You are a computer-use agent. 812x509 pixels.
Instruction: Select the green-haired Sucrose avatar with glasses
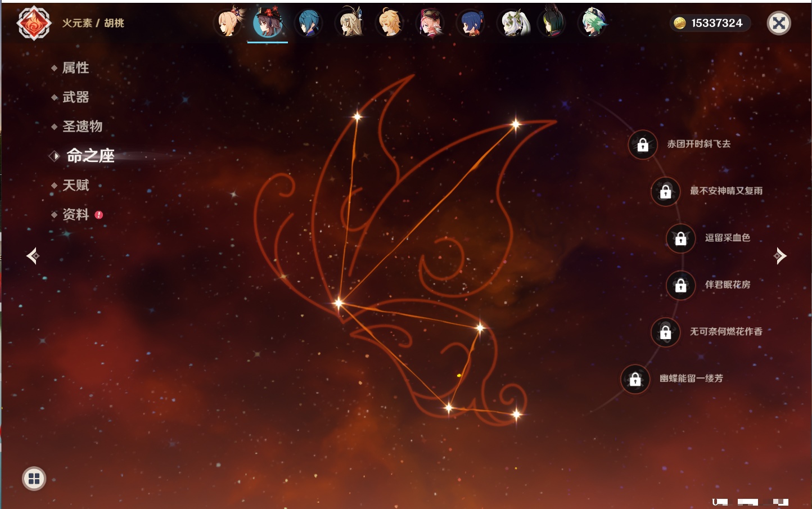pyautogui.click(x=593, y=24)
